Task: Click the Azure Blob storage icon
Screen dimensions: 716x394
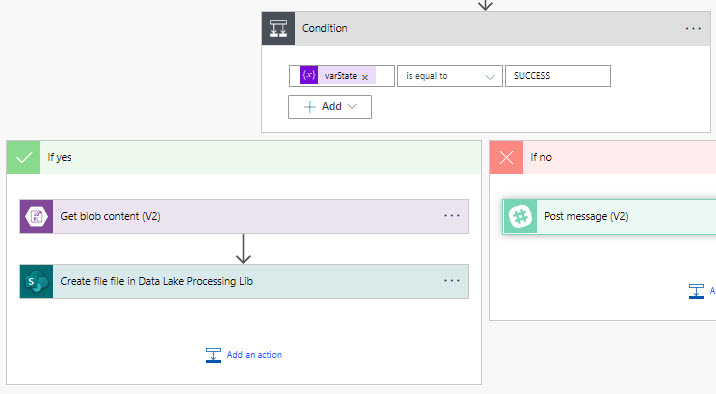Action: tap(37, 216)
